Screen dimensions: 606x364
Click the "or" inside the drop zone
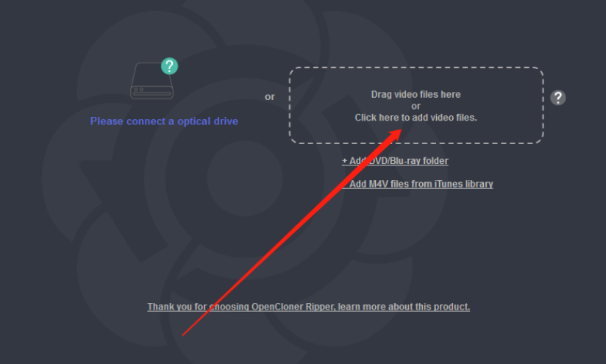click(416, 107)
